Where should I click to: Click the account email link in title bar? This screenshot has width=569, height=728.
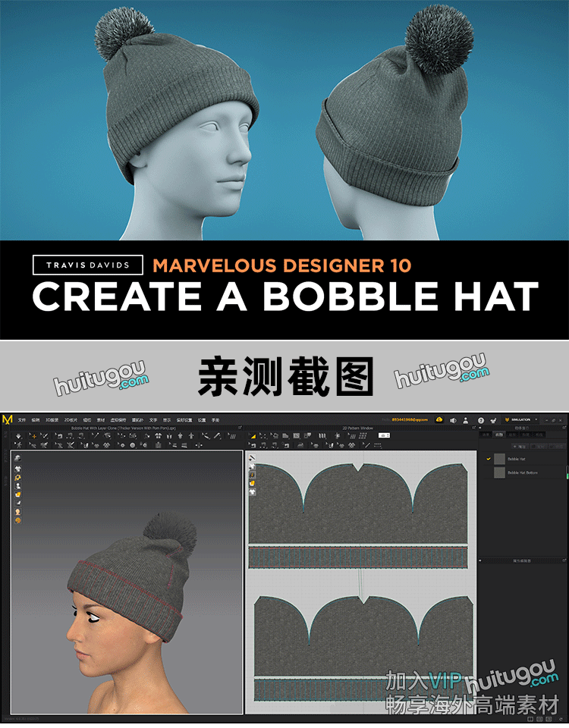pos(410,419)
